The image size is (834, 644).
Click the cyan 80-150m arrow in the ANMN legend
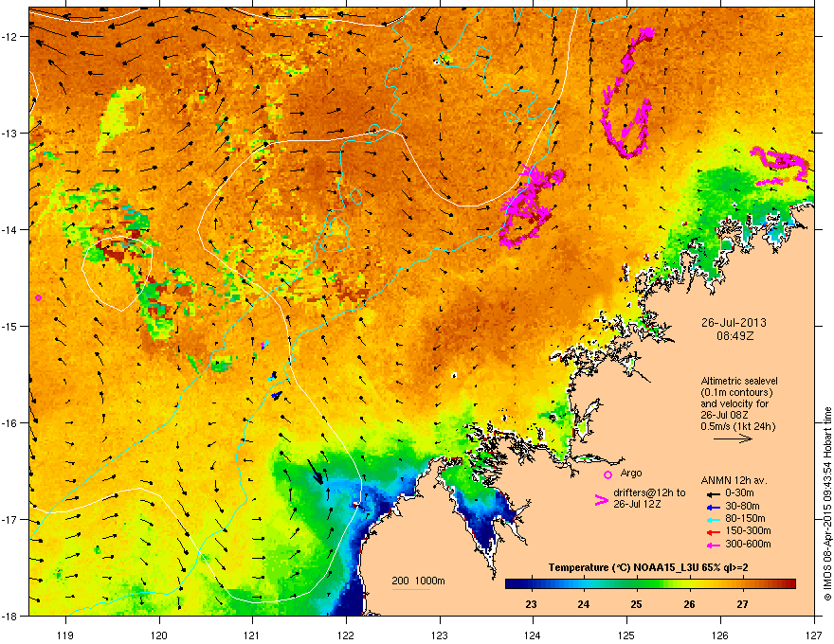click(713, 519)
